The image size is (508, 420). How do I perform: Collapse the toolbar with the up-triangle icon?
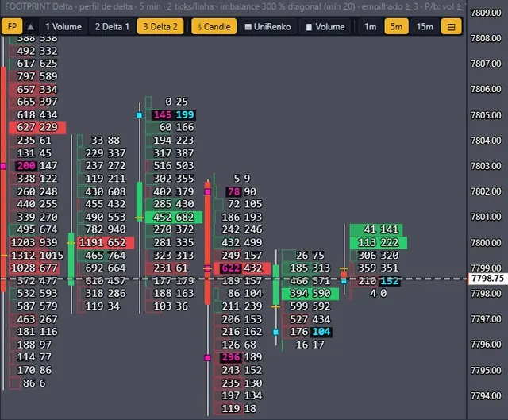tap(30, 26)
